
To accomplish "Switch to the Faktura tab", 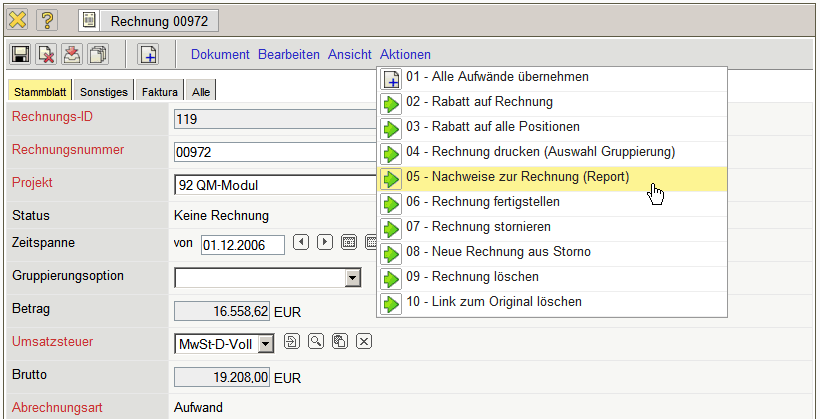I will (160, 92).
